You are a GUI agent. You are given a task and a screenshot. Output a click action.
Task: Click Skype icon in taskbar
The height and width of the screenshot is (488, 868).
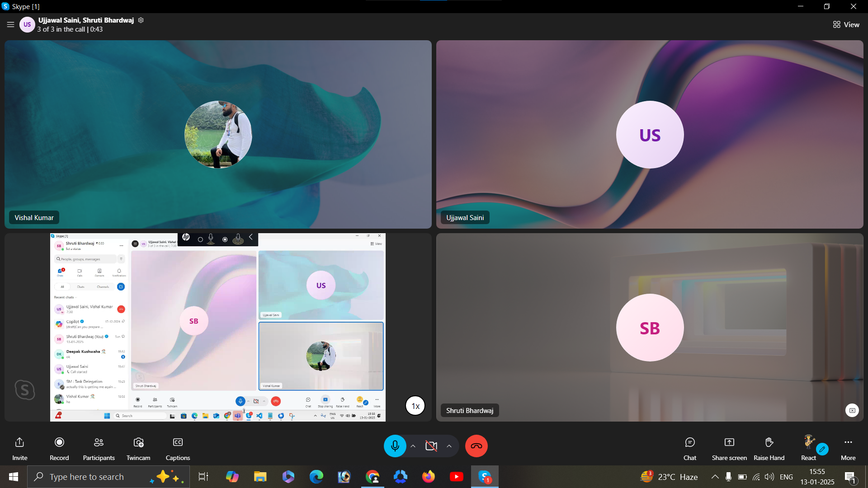[x=485, y=477]
